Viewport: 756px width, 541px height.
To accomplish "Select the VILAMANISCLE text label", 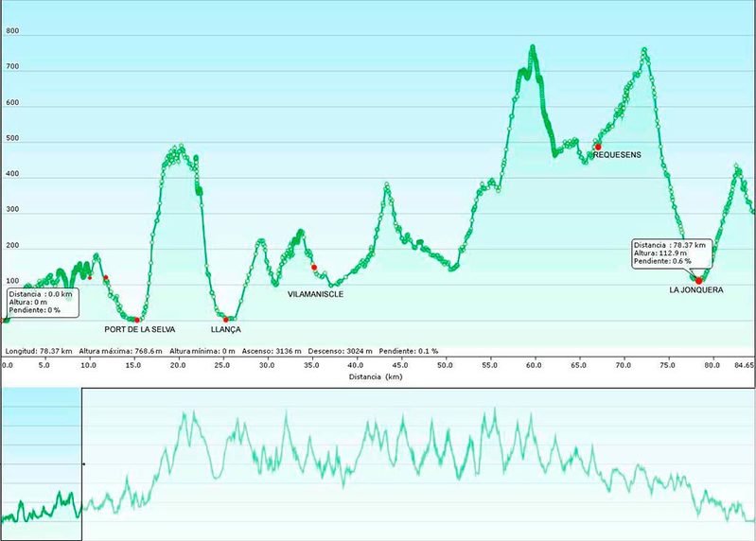I will click(x=316, y=295).
